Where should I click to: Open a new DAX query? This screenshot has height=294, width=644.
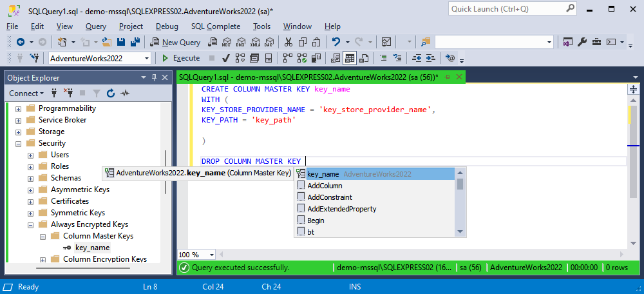coord(269,42)
